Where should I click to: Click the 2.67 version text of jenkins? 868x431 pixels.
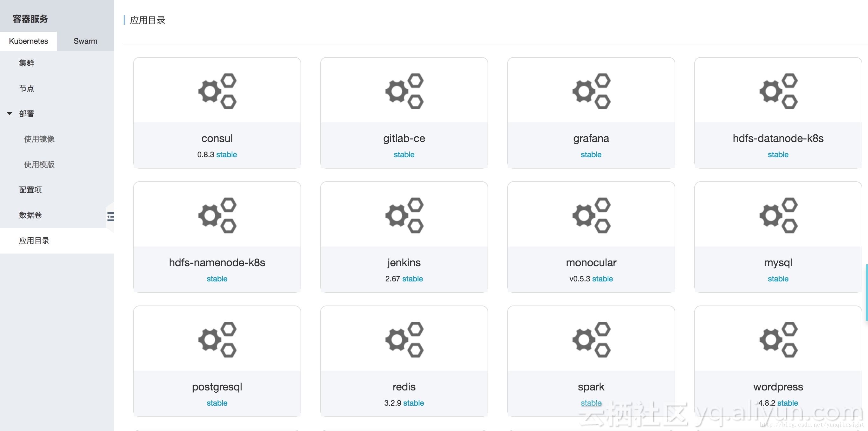(392, 279)
